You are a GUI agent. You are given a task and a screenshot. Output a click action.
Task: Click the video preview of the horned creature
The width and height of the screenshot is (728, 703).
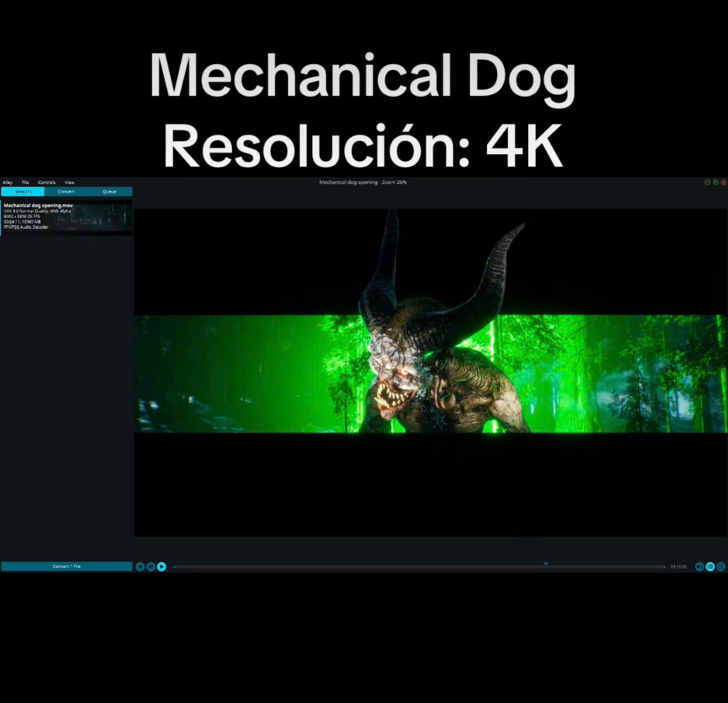point(430,373)
